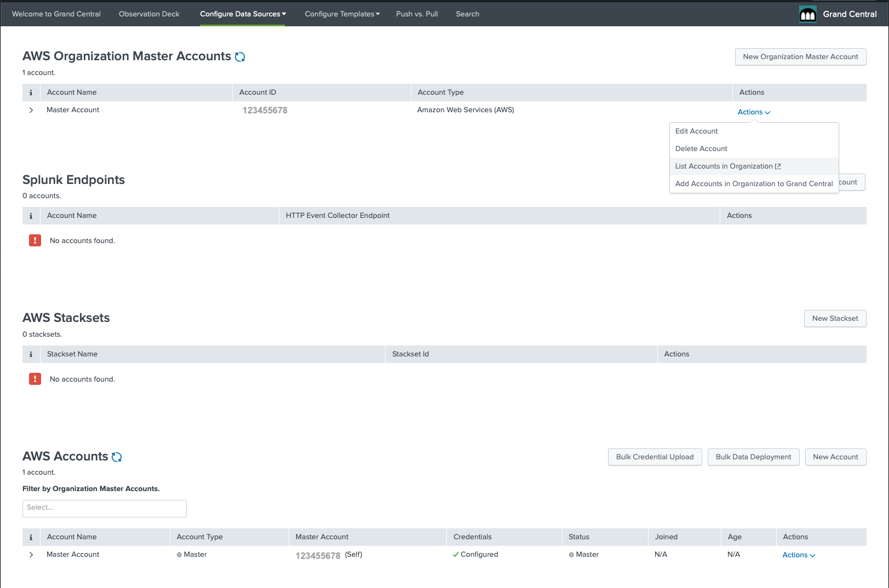
Task: Open Configure Data Sources dropdown menu
Action: (243, 14)
